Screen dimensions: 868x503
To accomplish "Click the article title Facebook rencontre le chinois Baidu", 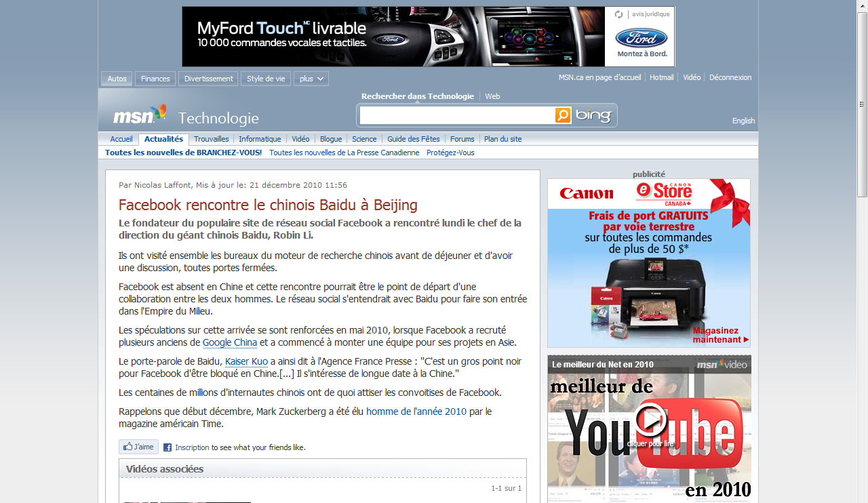I will click(268, 205).
